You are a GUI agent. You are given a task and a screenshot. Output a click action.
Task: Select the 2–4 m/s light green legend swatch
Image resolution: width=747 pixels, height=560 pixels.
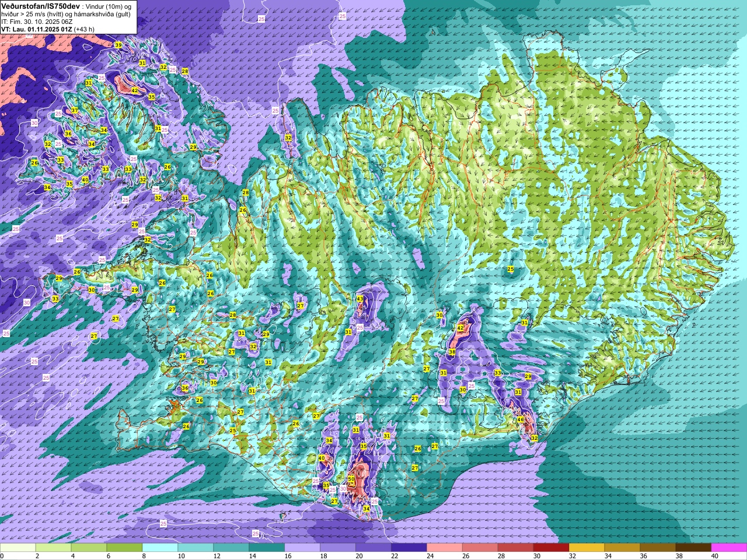click(54, 548)
